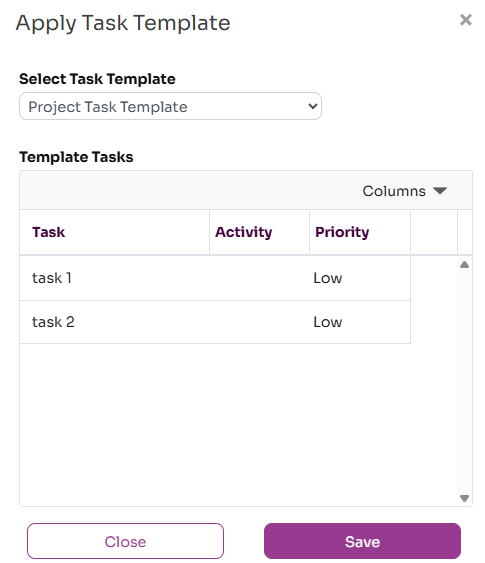The image size is (485, 563).
Task: Click the empty Activity cell for task 1
Action: click(x=259, y=278)
